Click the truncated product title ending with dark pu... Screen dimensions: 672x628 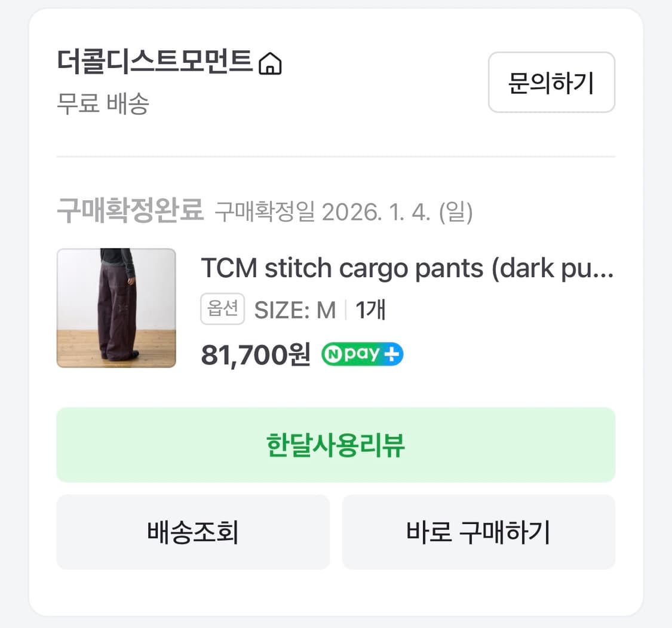click(x=408, y=268)
